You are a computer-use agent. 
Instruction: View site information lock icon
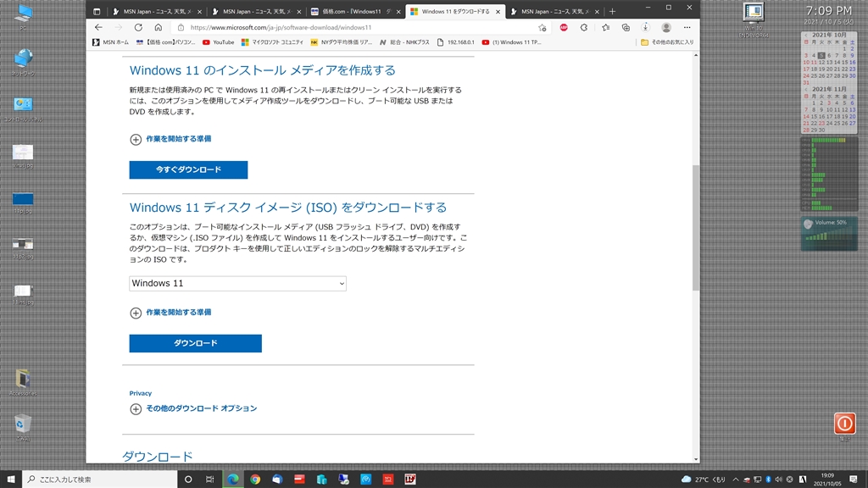pyautogui.click(x=181, y=27)
